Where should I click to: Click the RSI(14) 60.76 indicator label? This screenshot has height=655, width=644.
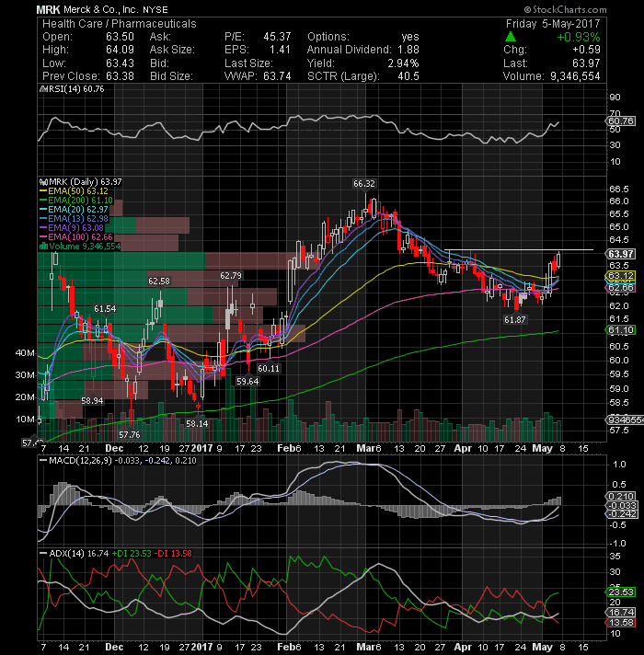[76, 89]
